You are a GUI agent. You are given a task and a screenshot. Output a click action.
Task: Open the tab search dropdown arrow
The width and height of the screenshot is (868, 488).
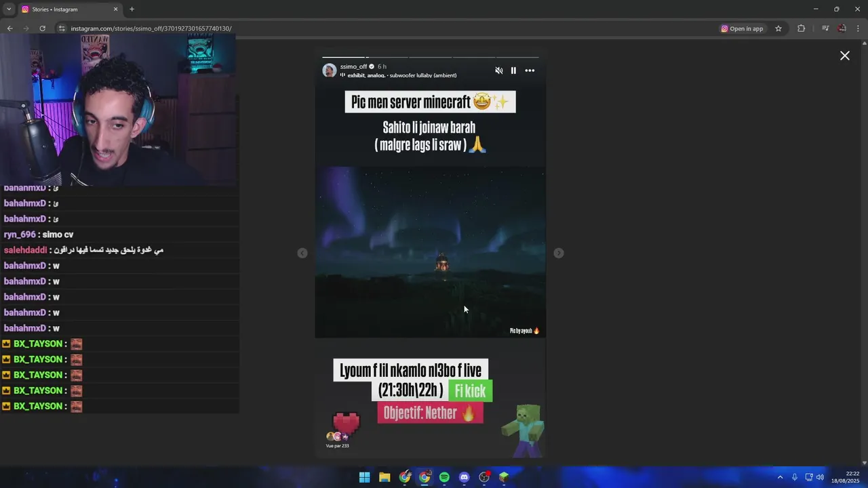click(x=8, y=9)
